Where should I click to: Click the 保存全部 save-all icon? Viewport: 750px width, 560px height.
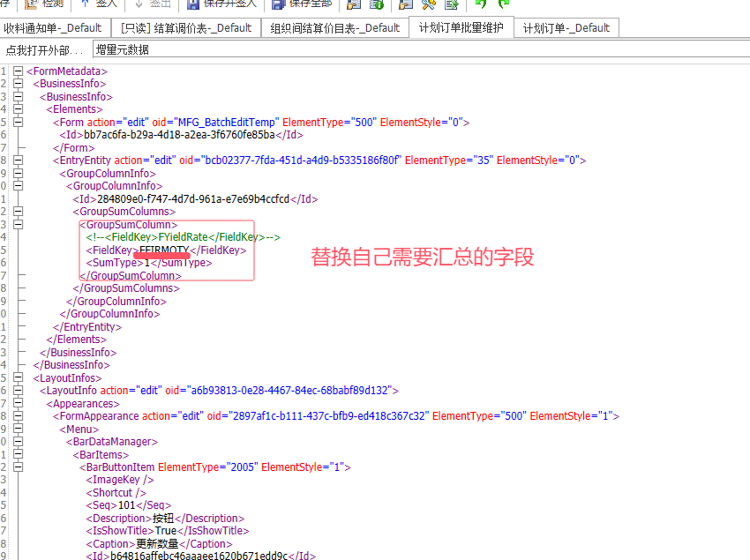278,4
